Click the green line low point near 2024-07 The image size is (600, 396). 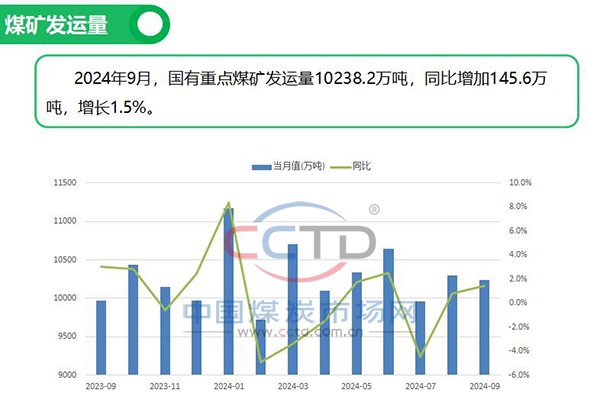[x=421, y=356]
